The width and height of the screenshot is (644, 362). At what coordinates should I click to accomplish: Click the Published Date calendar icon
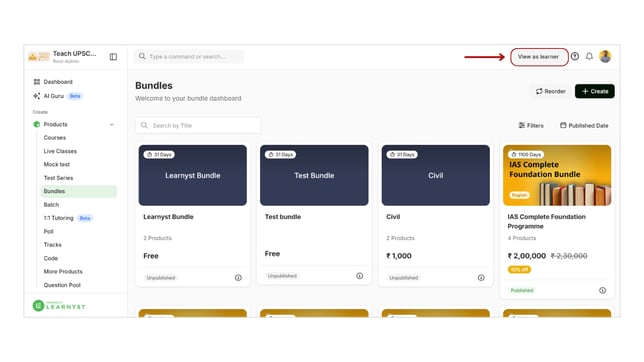[563, 125]
